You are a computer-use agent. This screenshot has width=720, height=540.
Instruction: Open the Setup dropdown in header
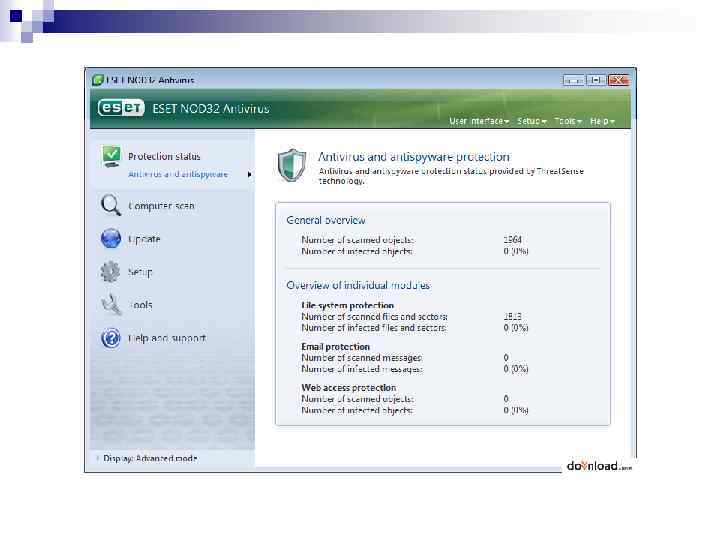pyautogui.click(x=532, y=121)
